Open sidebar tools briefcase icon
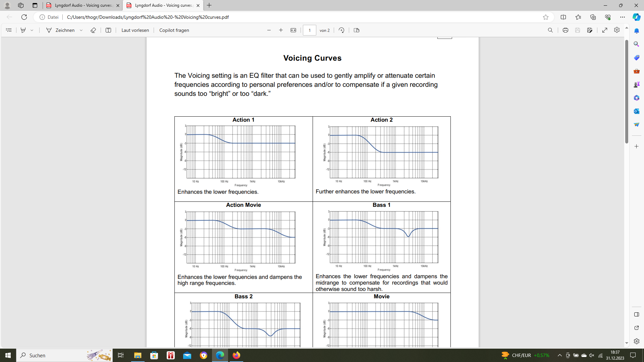 (x=636, y=71)
